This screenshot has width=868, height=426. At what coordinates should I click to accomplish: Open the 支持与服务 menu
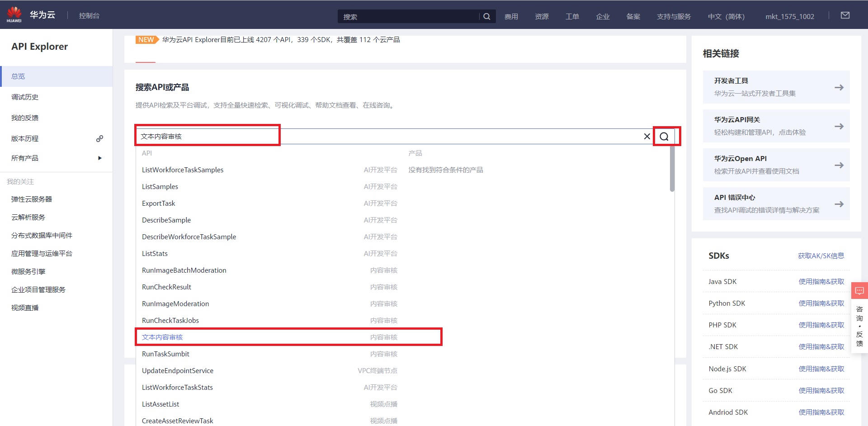(x=674, y=17)
